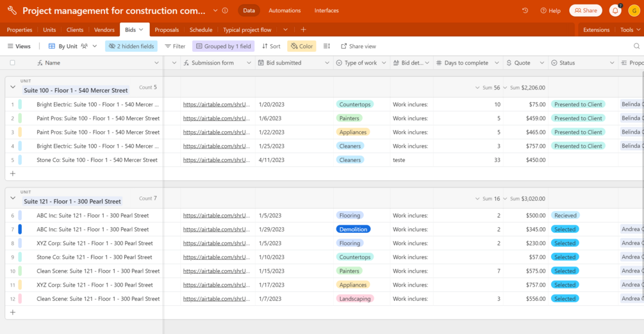644x334 pixels.
Task: Click the search magnifier icon
Action: [x=636, y=46]
